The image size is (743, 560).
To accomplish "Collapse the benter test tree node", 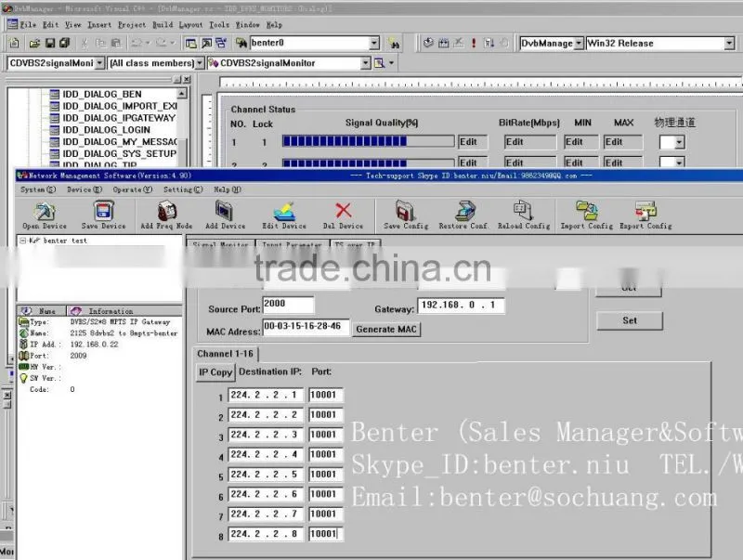I will click(x=22, y=241).
